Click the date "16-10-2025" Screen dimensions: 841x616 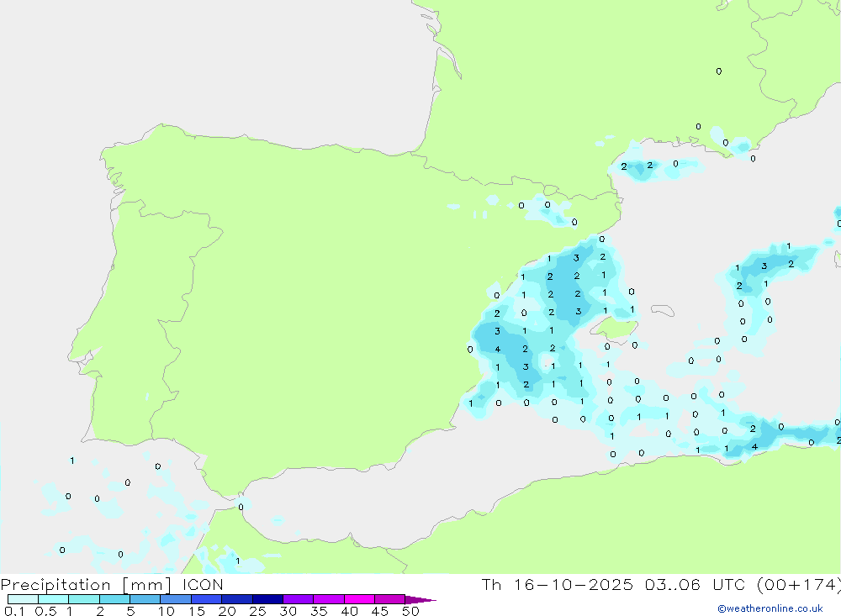coord(574,585)
